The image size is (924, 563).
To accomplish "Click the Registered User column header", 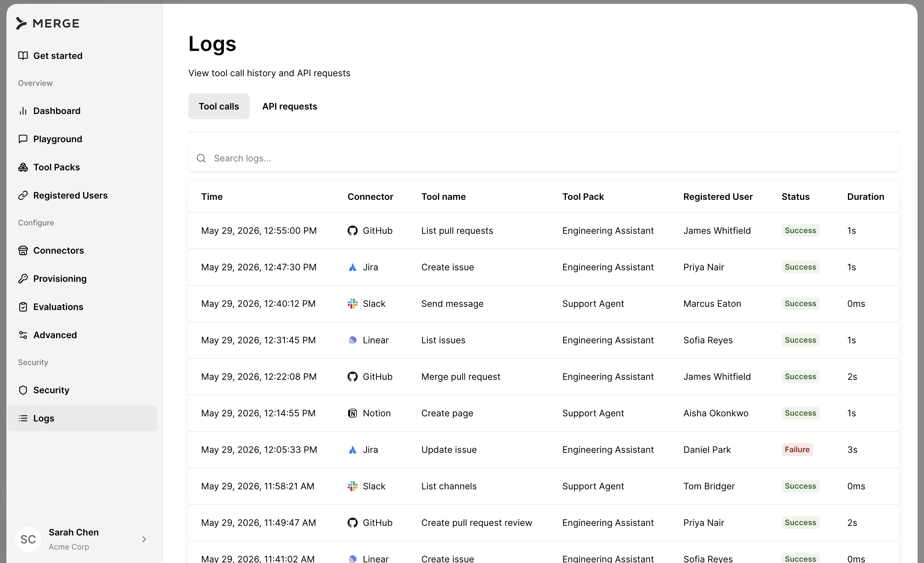I will (718, 197).
